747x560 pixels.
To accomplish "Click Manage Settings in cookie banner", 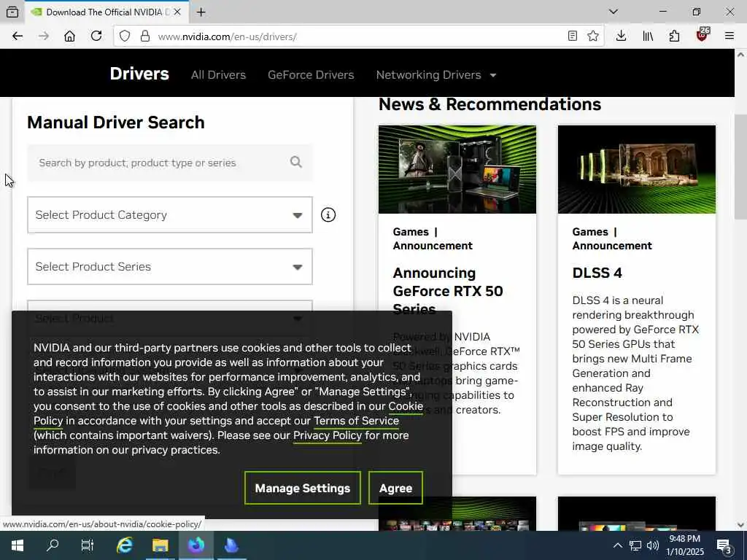I will click(x=303, y=488).
